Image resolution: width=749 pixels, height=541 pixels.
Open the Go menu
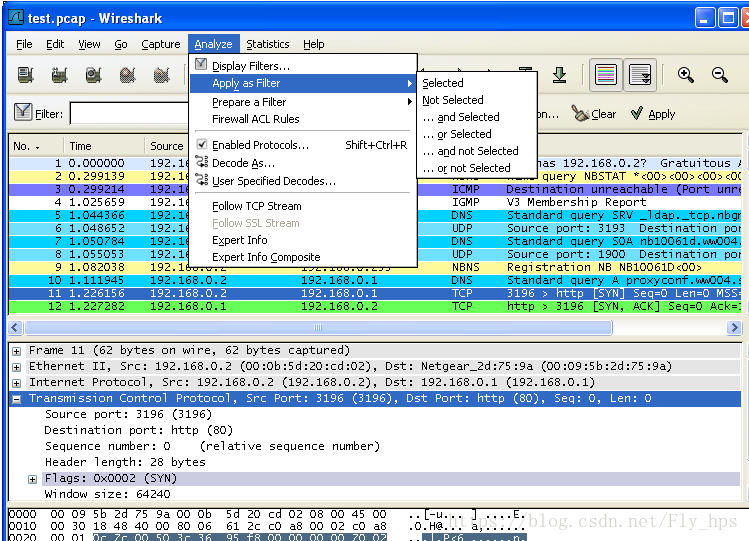tap(121, 44)
